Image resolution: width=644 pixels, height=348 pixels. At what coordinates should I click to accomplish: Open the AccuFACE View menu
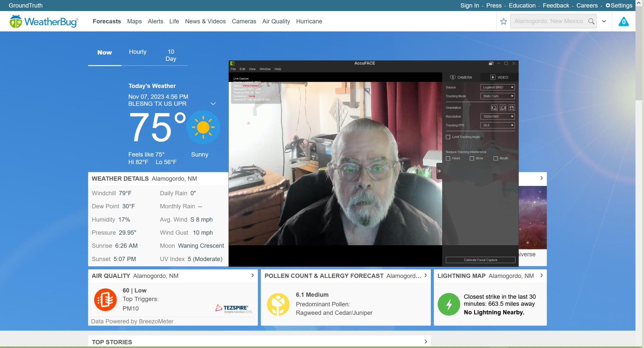point(252,69)
